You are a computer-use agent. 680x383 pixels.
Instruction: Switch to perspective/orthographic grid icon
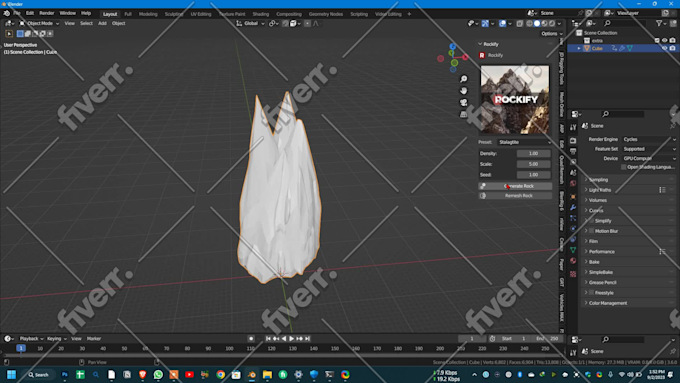tap(464, 114)
